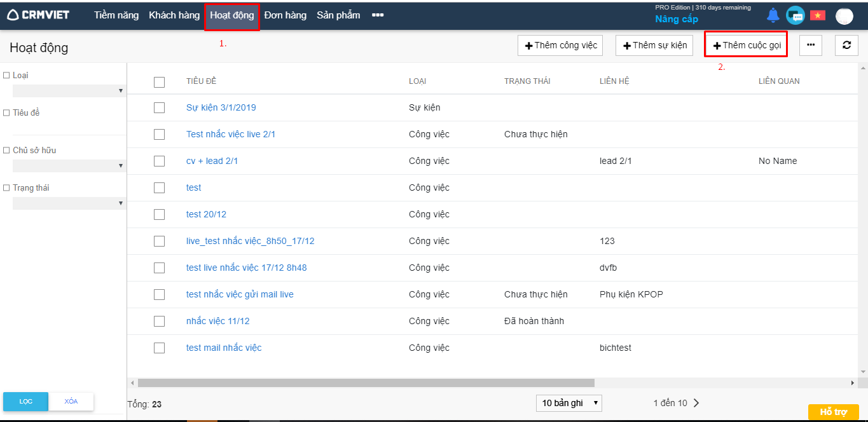
Task: Click Thêm cuộc gọi button
Action: (746, 45)
